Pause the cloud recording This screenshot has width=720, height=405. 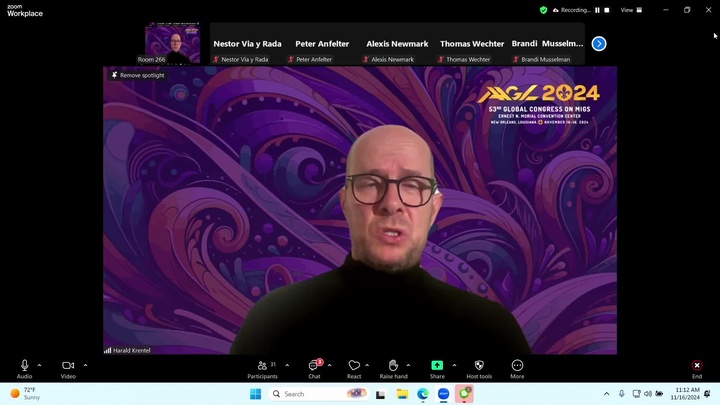pos(598,10)
